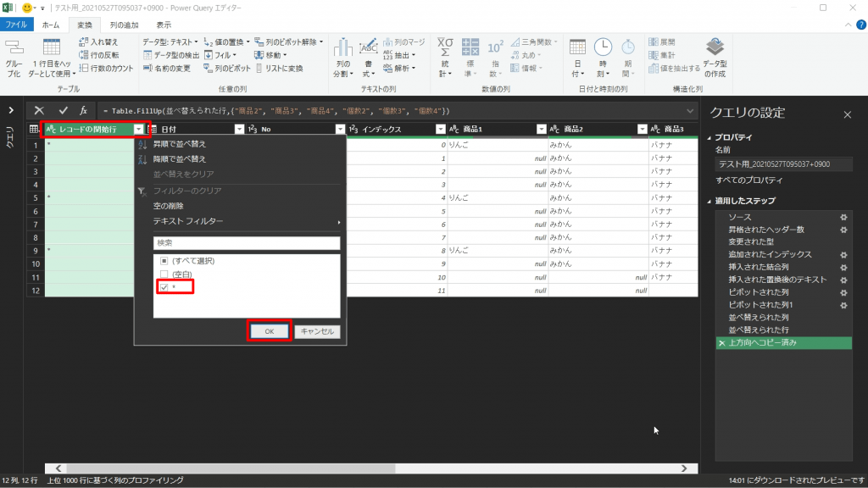Open settings gear for ソース step
Screen dimensions: 868x488
coord(843,218)
